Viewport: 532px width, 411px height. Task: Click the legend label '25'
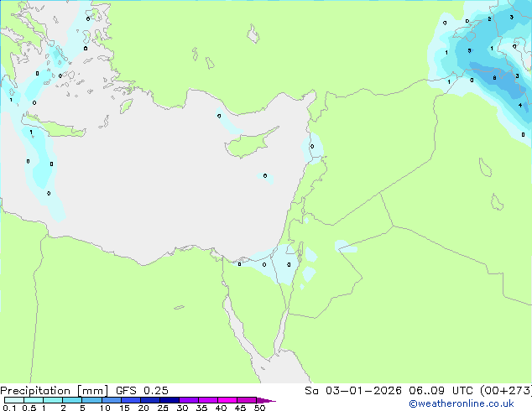coord(163,408)
